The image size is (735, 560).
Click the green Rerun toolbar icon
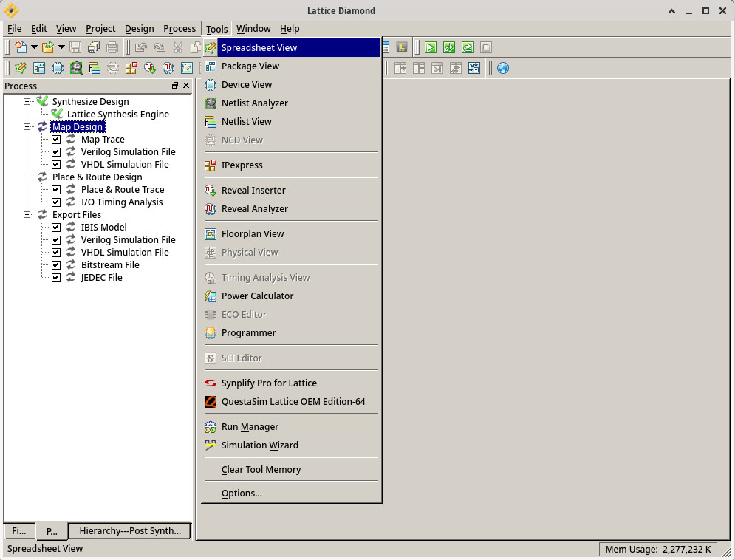449,47
